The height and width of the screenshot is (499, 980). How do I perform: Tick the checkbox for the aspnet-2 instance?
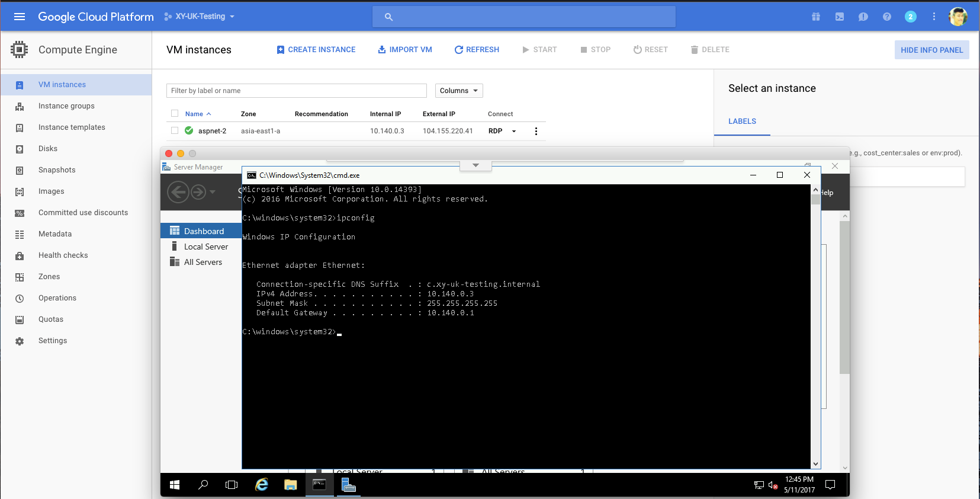click(x=175, y=130)
